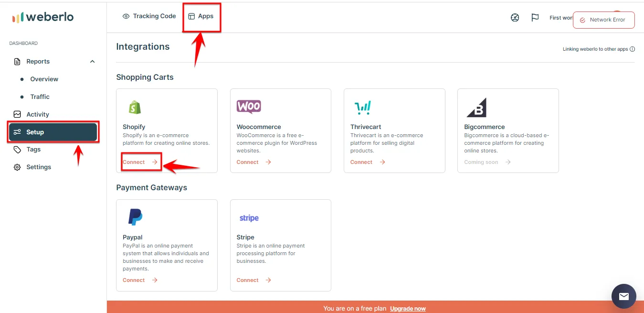Open the Overview report
This screenshot has width=644, height=313.
tap(44, 79)
